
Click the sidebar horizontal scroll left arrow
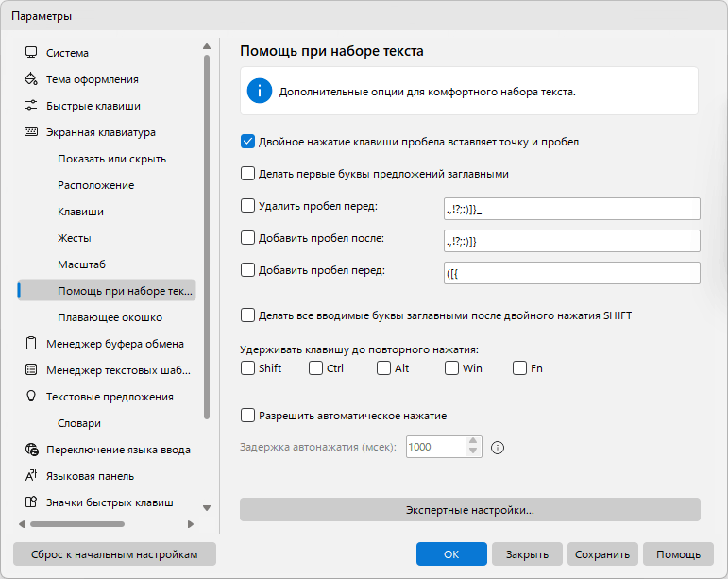pos(22,524)
